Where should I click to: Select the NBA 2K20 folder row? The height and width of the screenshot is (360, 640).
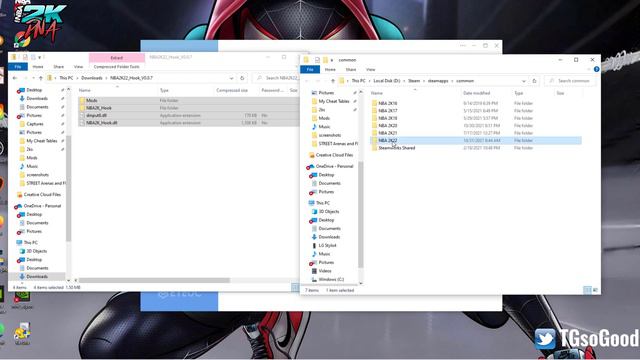[x=476, y=126]
